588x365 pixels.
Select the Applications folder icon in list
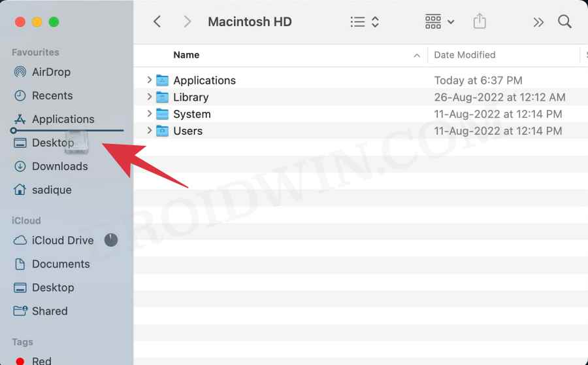(162, 80)
